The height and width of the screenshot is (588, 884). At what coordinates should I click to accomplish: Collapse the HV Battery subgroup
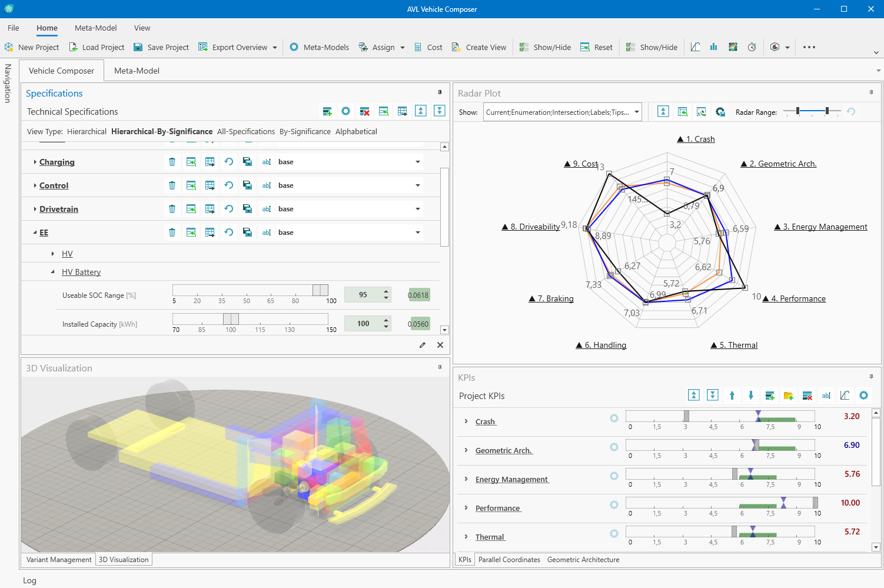(x=53, y=272)
